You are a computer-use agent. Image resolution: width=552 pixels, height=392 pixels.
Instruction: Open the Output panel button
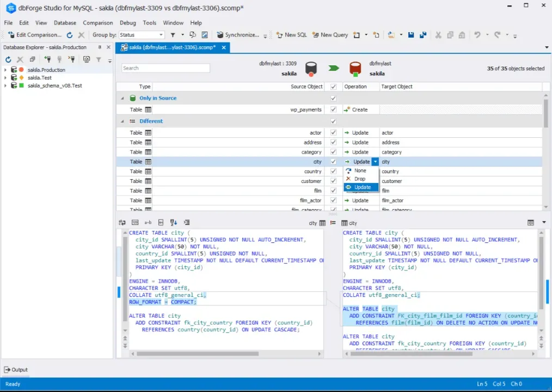pyautogui.click(x=16, y=370)
